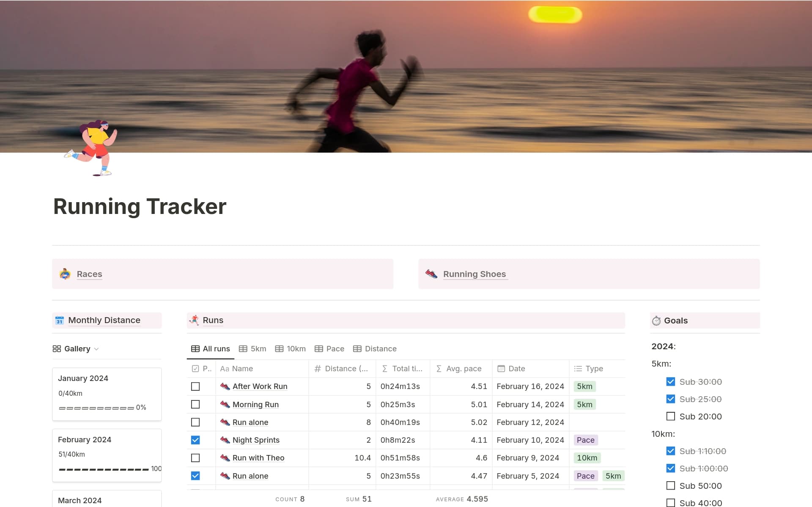This screenshot has width=812, height=507.
Task: Click the Monthly Distance calendar icon
Action: (60, 321)
